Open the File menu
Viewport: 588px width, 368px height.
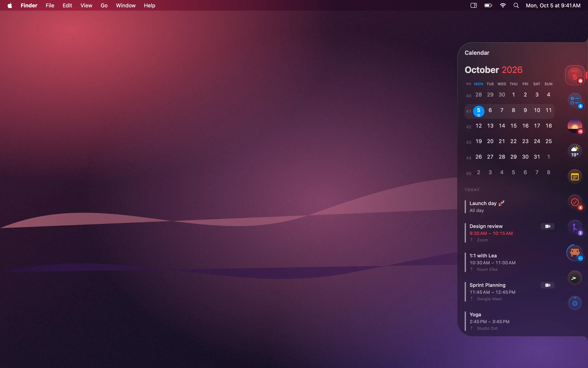point(50,5)
